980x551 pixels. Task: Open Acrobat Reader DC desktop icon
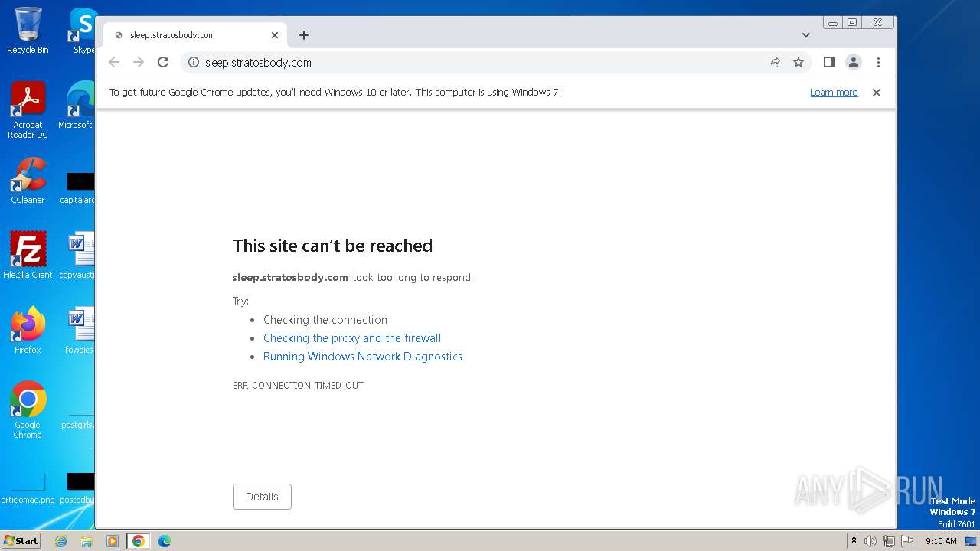(28, 110)
